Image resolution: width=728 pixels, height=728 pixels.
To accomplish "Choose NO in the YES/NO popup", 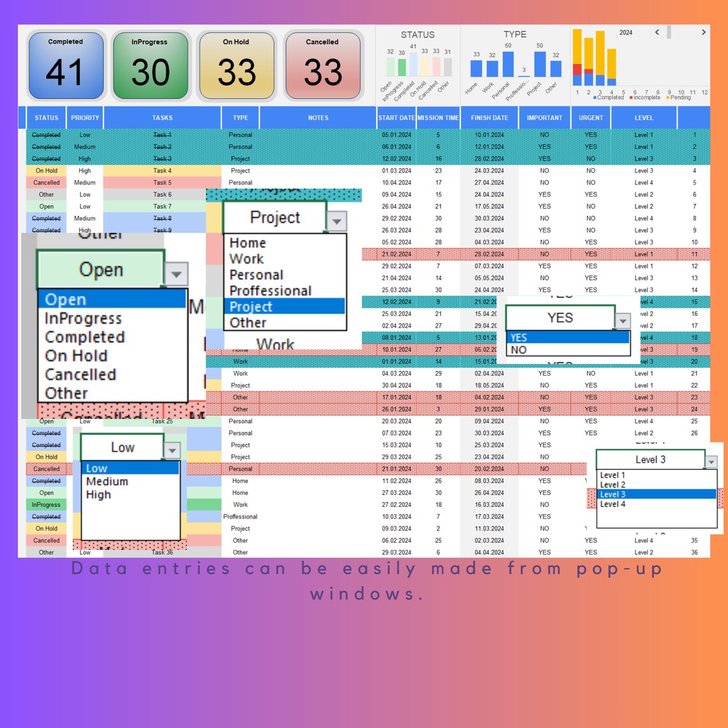I will coord(519,350).
